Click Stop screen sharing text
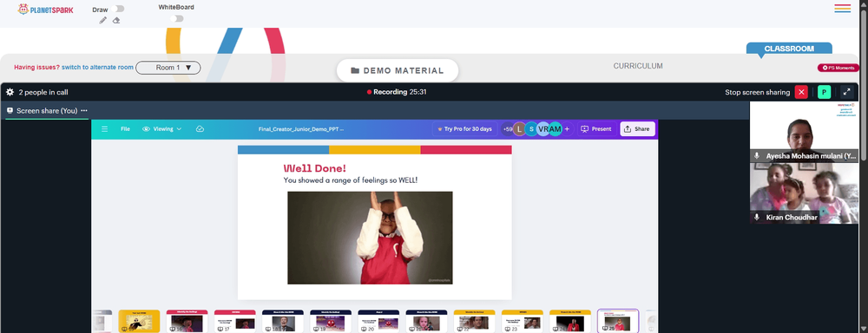Screen dimensions: 868x333 point(757,93)
